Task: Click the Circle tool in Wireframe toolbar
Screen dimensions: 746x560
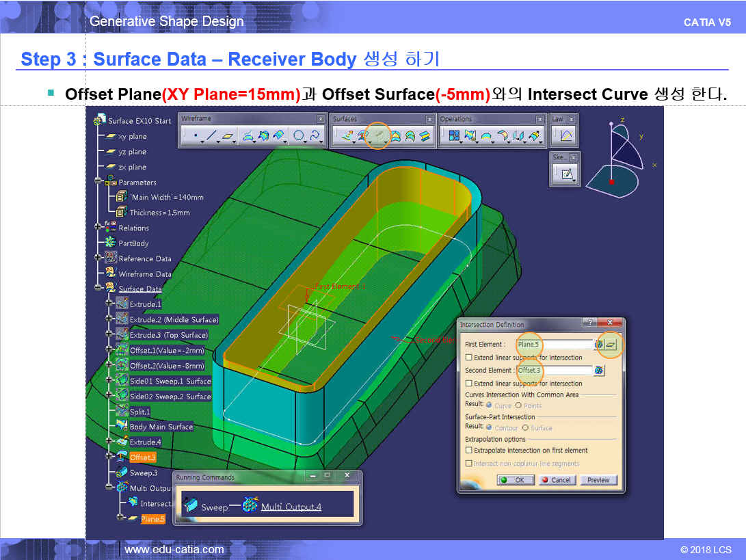Action: tap(299, 137)
